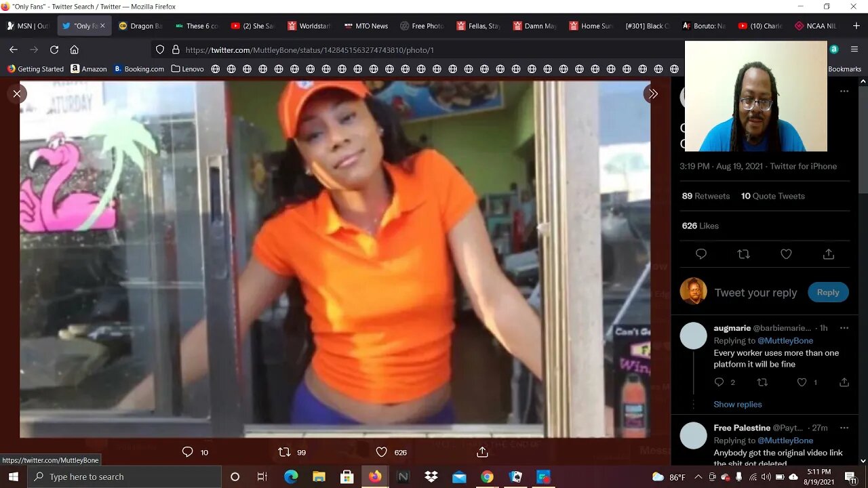Switch to the Boruto: Na tab
The height and width of the screenshot is (488, 868).
click(703, 26)
